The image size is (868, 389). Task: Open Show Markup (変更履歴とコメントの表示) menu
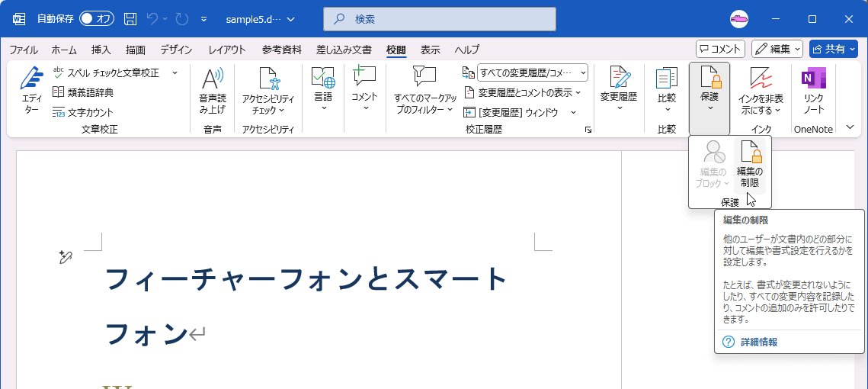521,92
